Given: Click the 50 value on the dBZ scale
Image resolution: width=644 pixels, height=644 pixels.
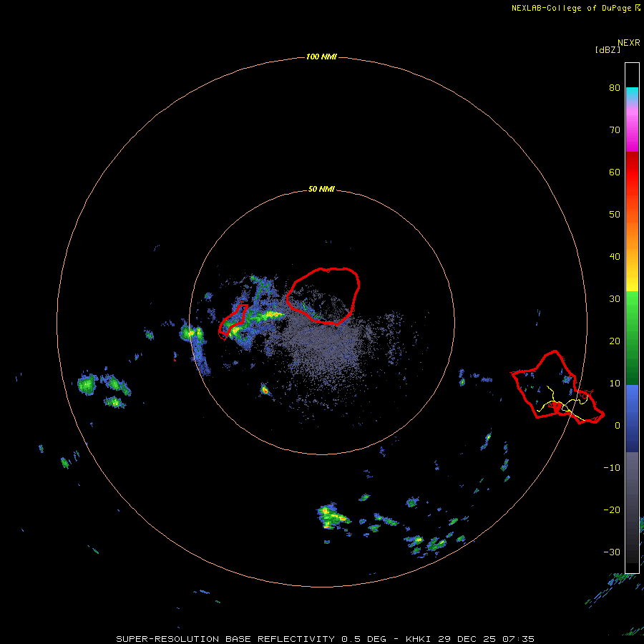Looking at the screenshot, I should [615, 215].
